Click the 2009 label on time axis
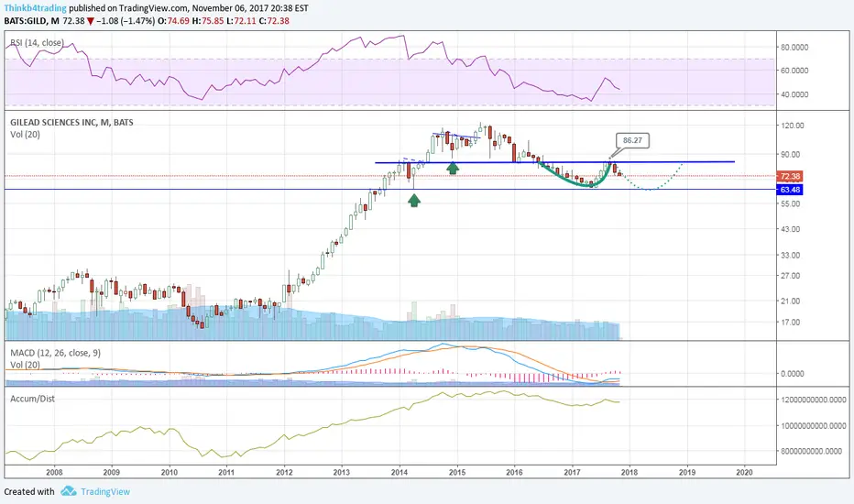The height and width of the screenshot is (504, 854). pos(112,473)
